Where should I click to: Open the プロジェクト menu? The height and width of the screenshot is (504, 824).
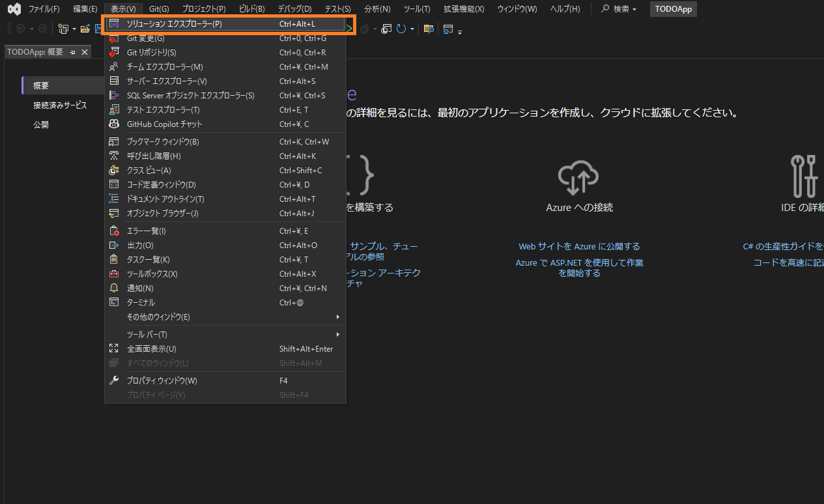(x=204, y=9)
